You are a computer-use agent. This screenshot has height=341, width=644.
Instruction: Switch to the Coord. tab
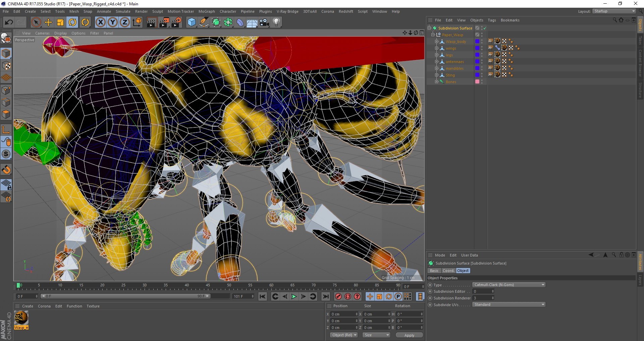(448, 271)
